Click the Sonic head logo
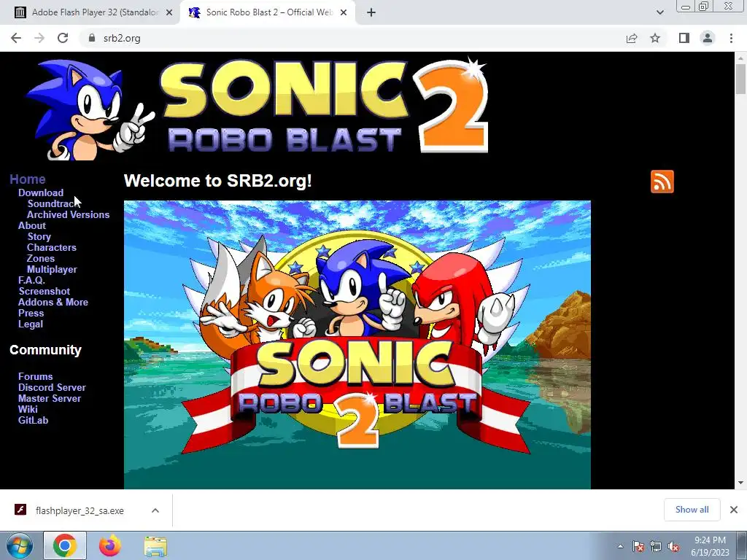 coord(90,109)
